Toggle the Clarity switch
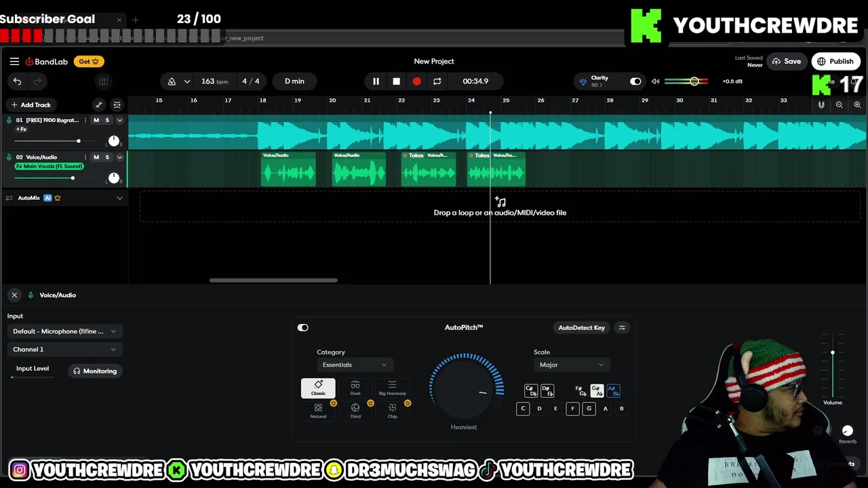The height and width of the screenshot is (488, 868). point(635,81)
